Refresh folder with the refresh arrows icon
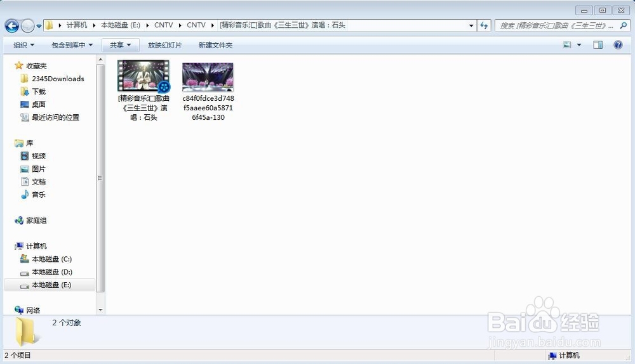Screen dimensions: 635x364 484,25
